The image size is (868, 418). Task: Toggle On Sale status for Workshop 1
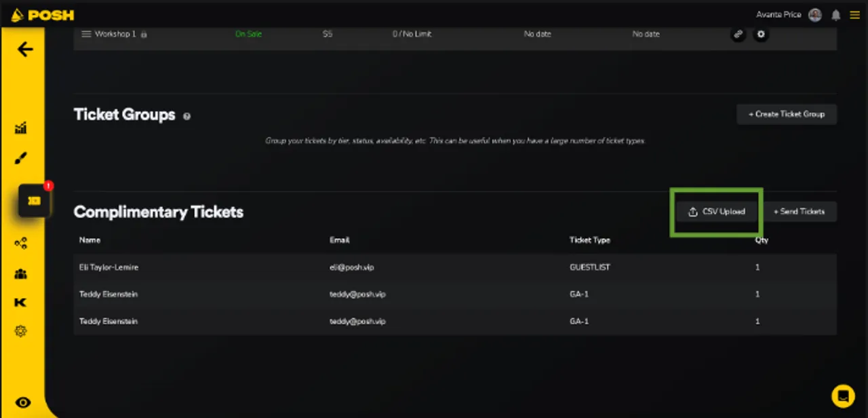point(248,34)
